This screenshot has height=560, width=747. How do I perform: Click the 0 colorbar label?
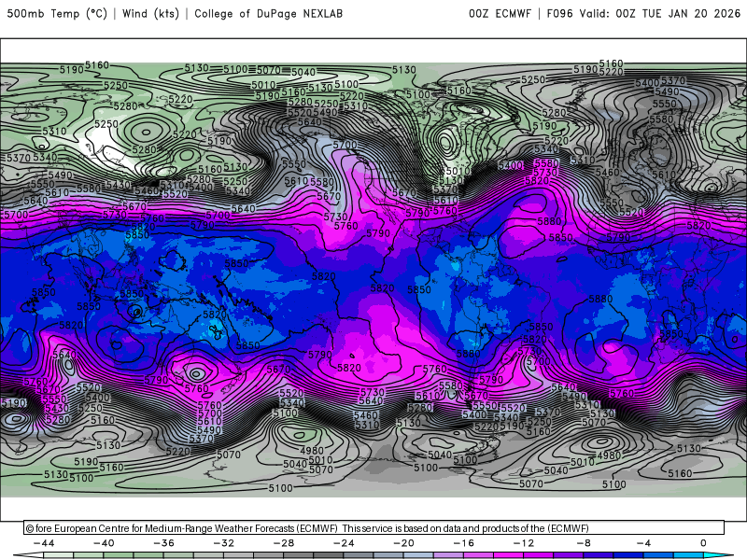[x=704, y=543]
